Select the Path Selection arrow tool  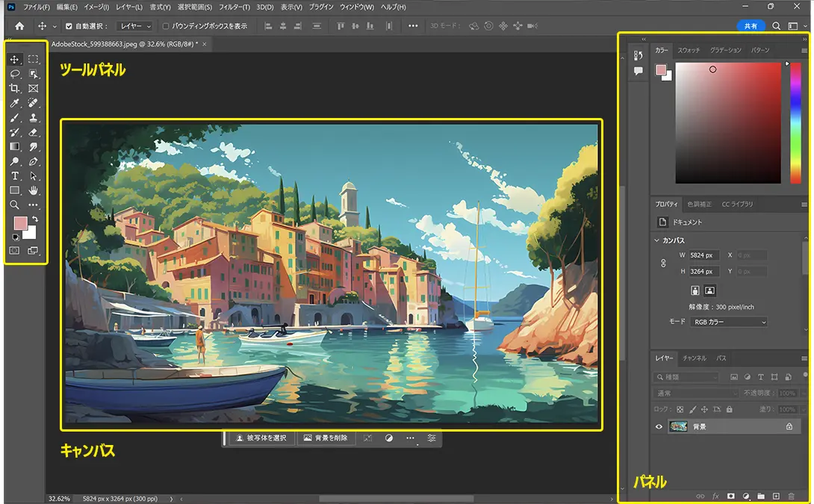(x=33, y=176)
